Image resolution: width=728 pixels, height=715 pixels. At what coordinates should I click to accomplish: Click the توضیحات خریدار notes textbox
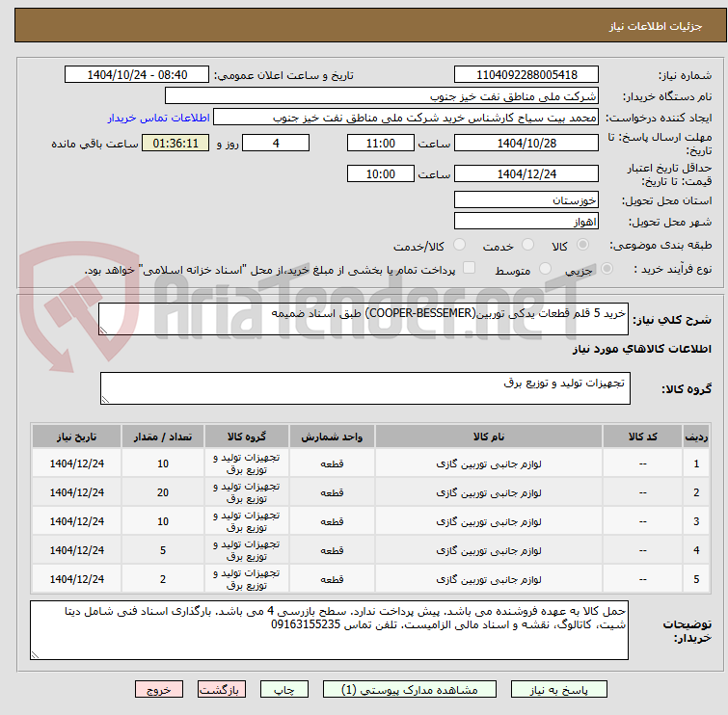tap(329, 630)
